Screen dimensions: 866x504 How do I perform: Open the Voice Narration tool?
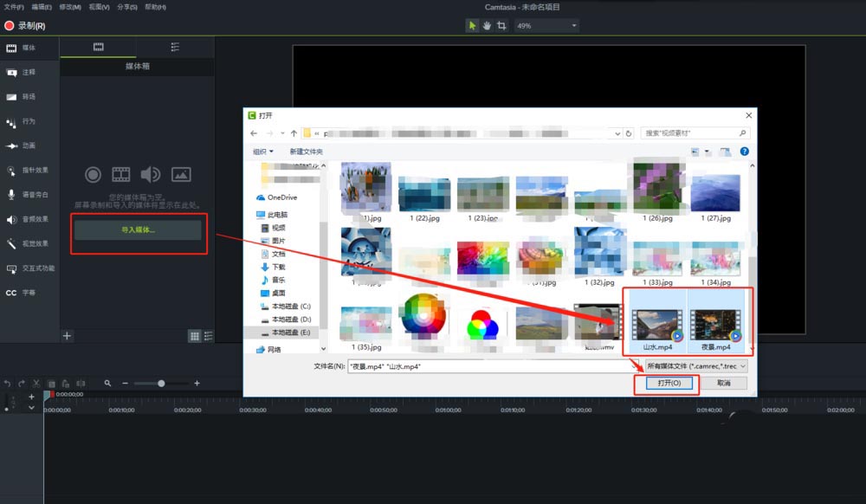27,194
